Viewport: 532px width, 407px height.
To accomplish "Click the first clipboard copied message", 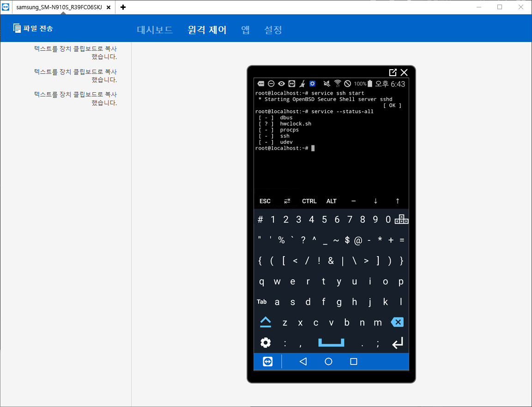I will click(75, 53).
